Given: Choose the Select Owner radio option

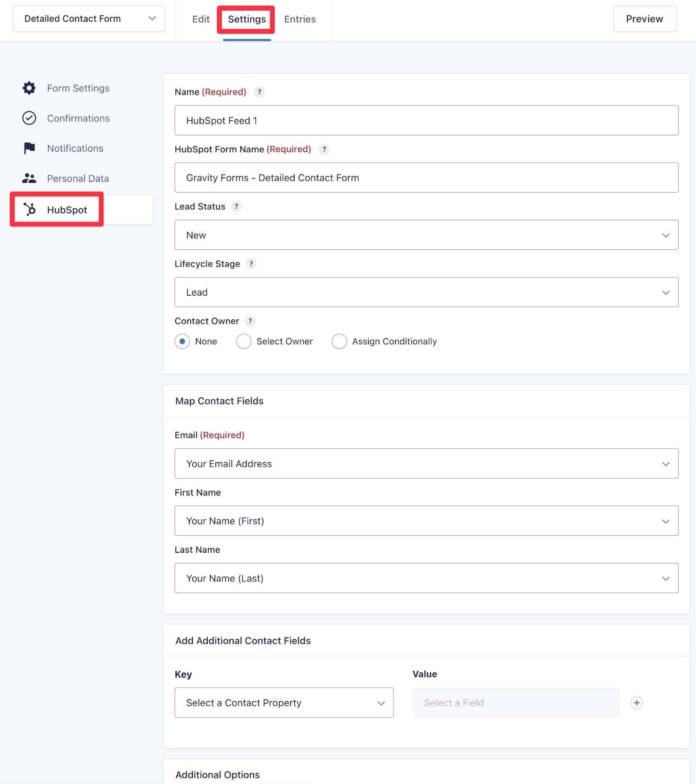Looking at the screenshot, I should point(244,341).
